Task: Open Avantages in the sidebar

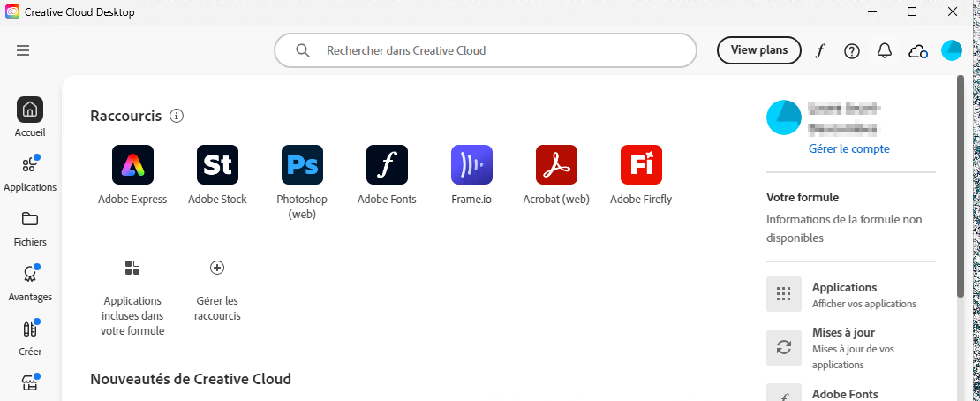Action: click(30, 282)
